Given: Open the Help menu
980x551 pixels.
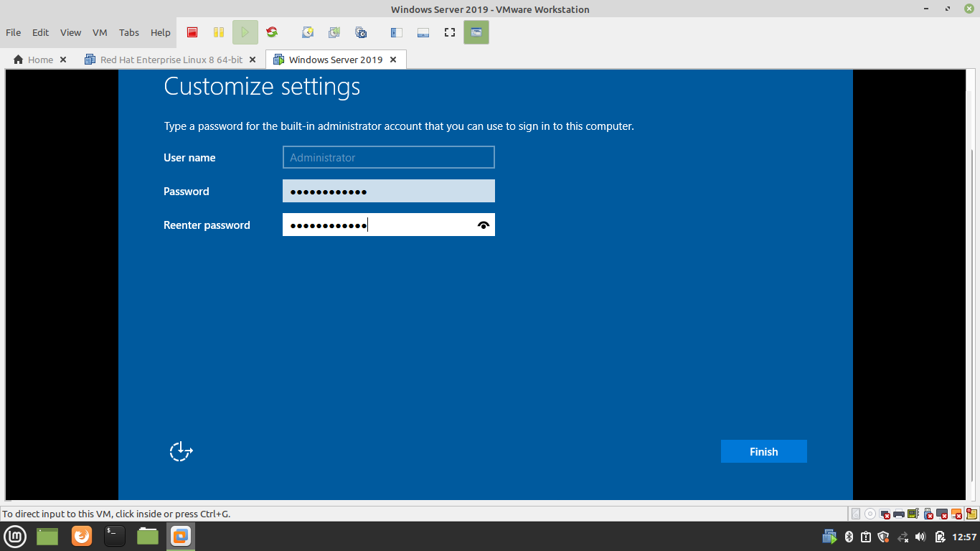Looking at the screenshot, I should [161, 32].
